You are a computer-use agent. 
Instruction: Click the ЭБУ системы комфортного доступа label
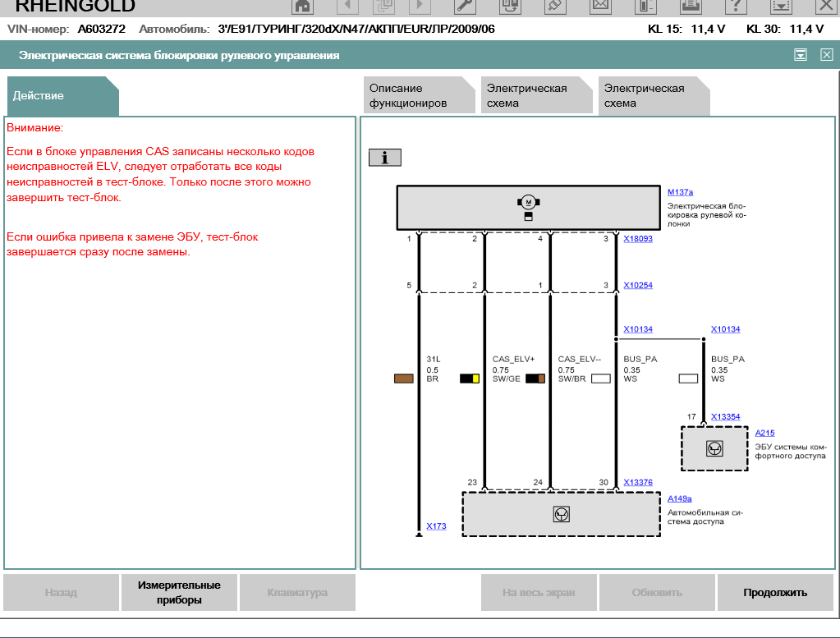[791, 451]
